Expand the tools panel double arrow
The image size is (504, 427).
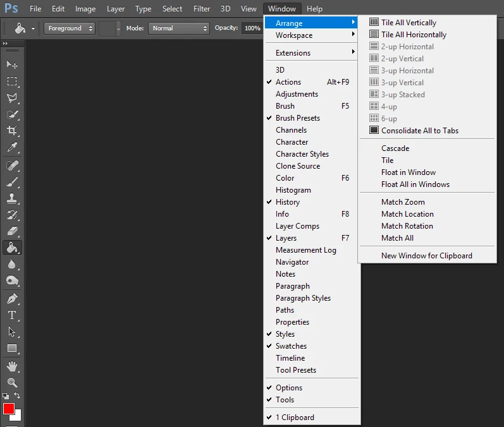coord(5,44)
